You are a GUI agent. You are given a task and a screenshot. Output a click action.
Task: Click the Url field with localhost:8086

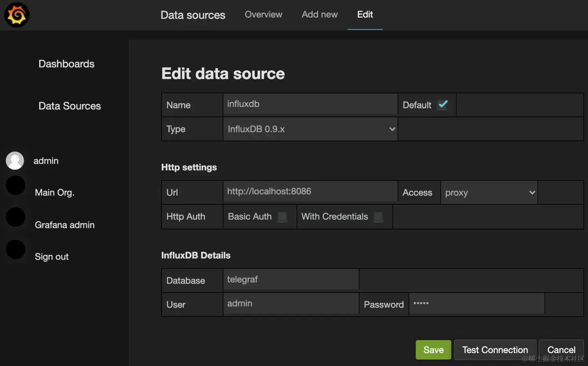point(310,191)
